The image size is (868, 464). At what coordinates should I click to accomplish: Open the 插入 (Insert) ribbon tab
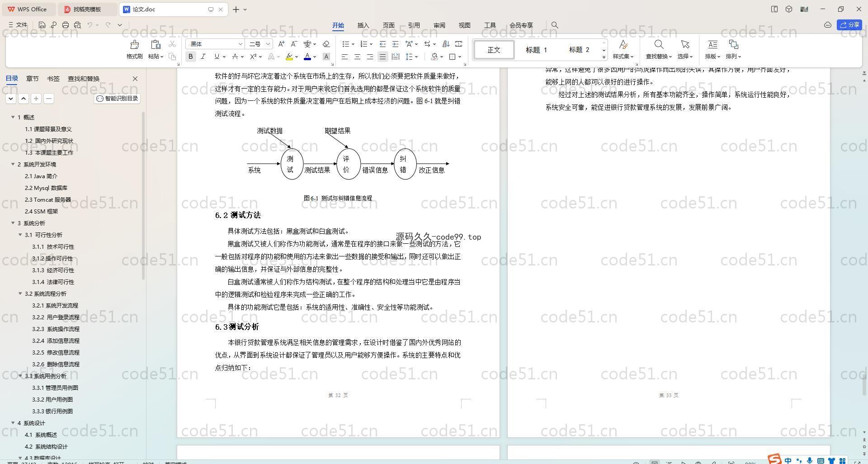[x=363, y=25]
